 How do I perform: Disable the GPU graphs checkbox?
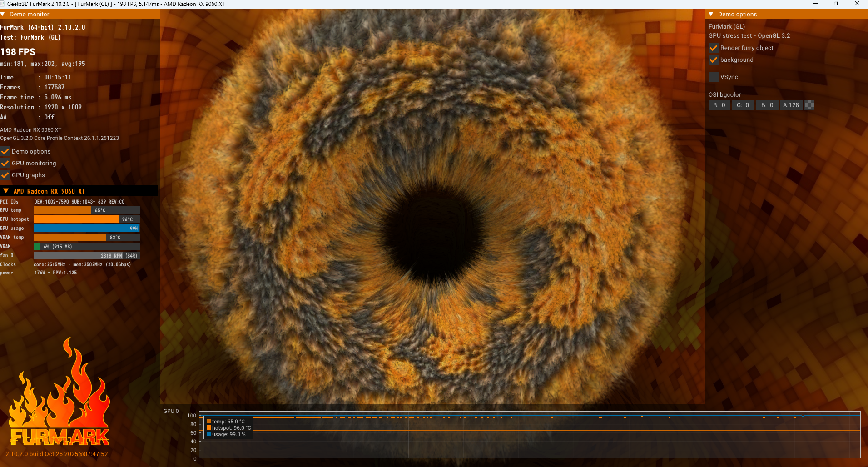pos(5,175)
